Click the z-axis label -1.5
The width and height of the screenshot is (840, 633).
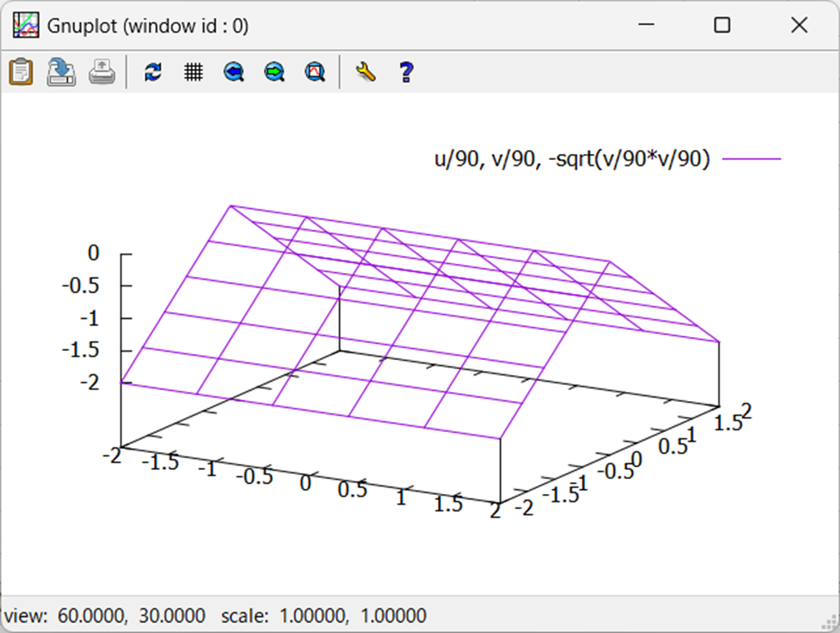point(80,350)
